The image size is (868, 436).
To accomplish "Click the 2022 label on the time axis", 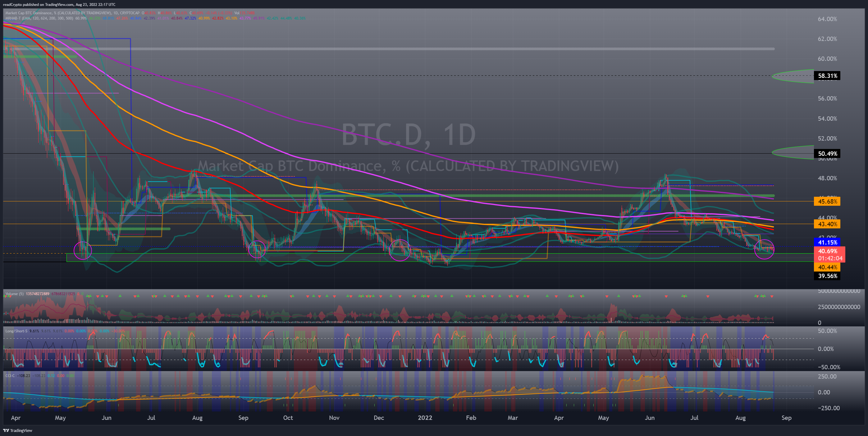I will click(x=425, y=417).
